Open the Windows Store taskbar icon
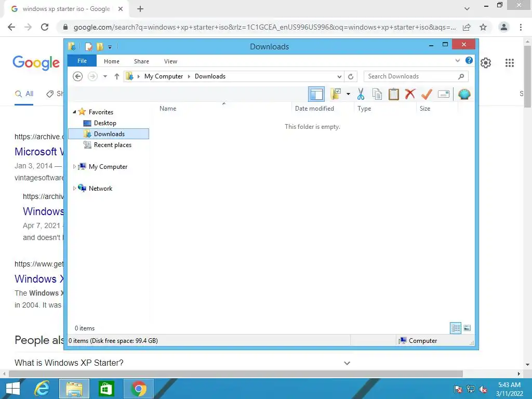This screenshot has width=532, height=399. pos(106,389)
